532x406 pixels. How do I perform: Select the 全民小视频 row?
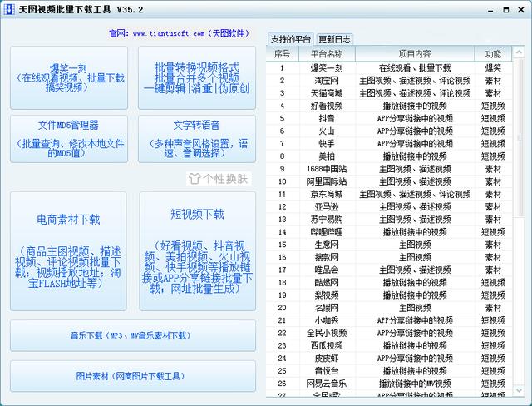click(x=389, y=333)
